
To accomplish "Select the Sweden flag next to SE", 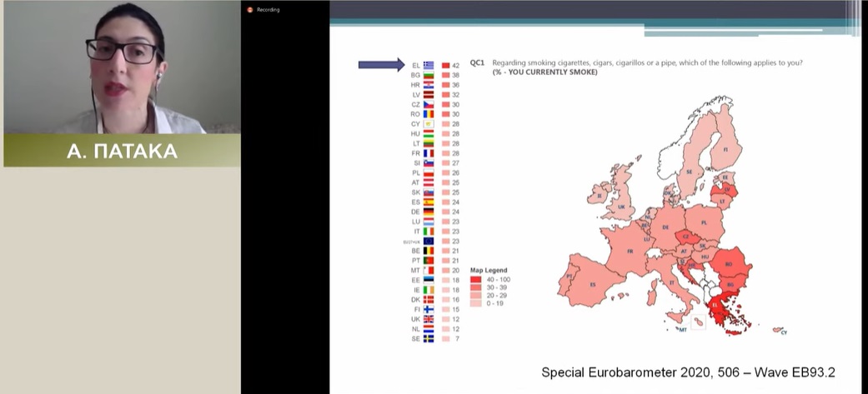I will pos(429,339).
